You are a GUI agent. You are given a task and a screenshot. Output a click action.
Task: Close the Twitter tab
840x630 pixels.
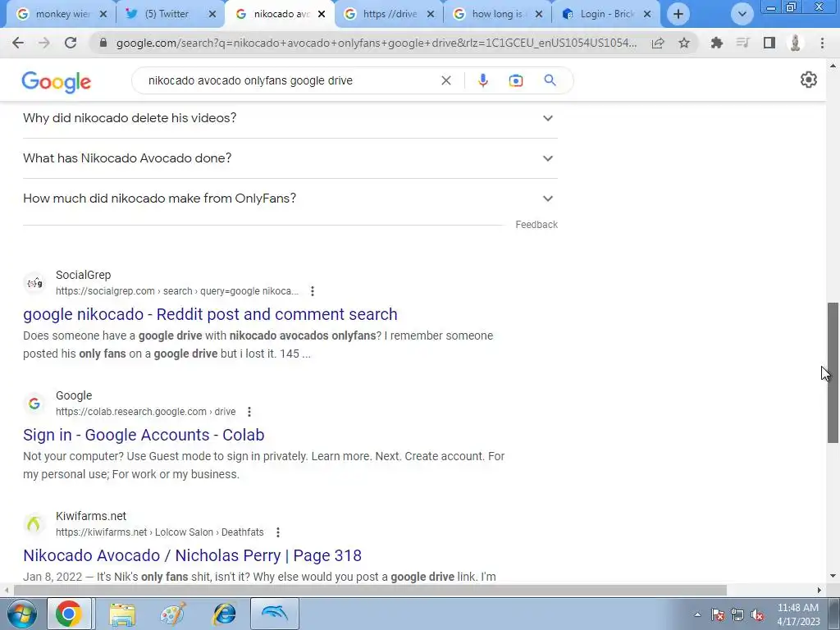point(212,15)
